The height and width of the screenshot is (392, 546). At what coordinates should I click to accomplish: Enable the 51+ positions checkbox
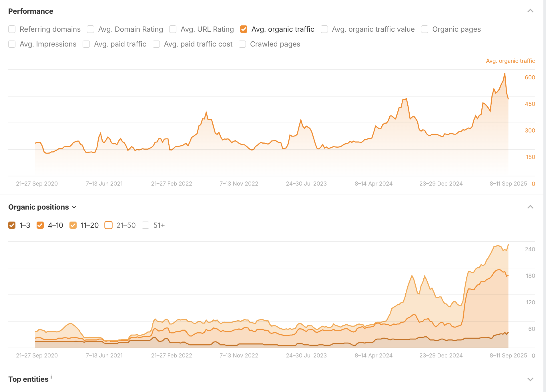coord(146,225)
